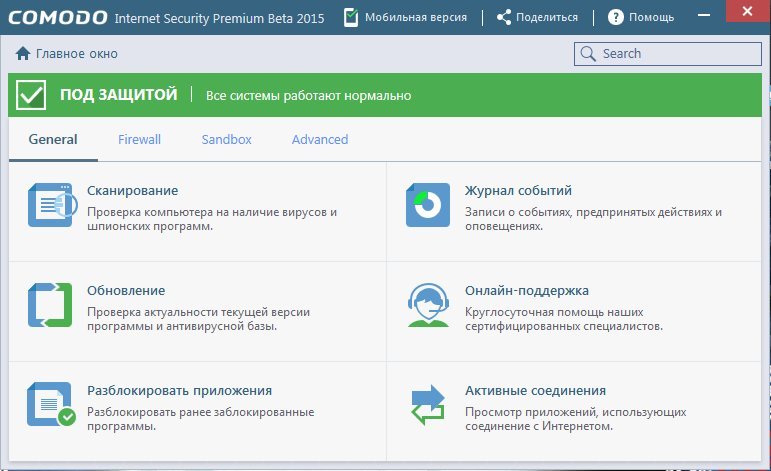Open the Журнал событий title
Viewport: 771px width, 471px height.
[x=518, y=191]
